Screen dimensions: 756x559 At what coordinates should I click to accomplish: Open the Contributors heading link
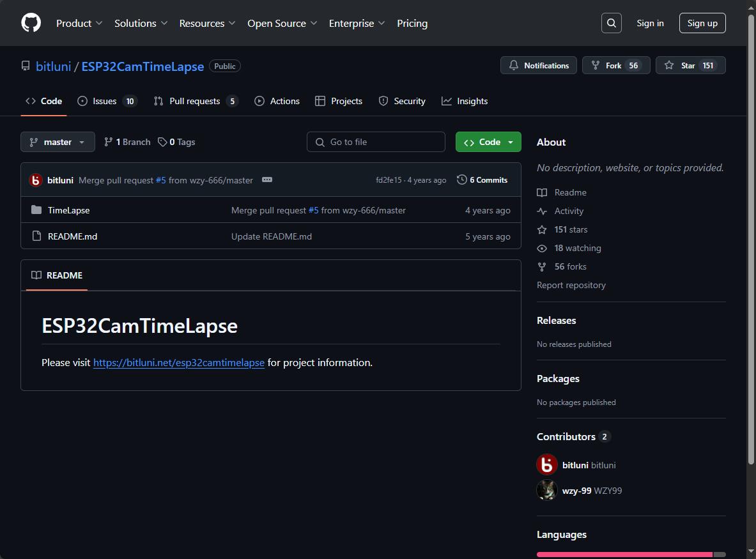[573, 436]
